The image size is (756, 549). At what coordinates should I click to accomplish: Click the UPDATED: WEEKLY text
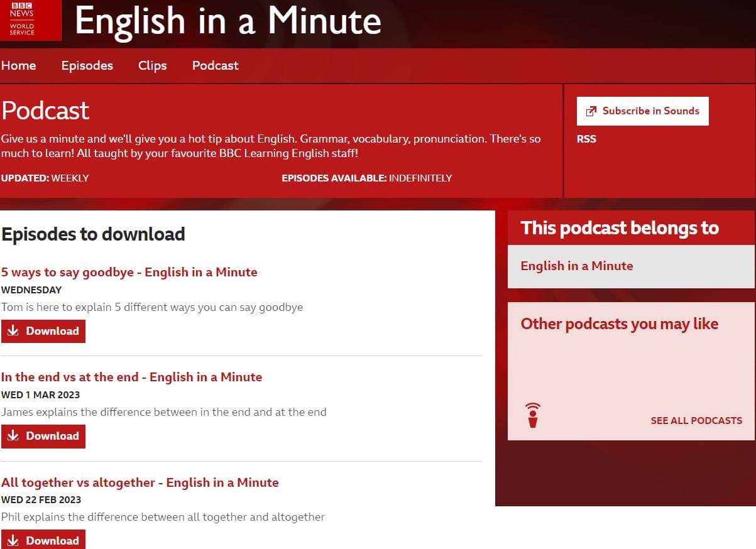(x=45, y=178)
